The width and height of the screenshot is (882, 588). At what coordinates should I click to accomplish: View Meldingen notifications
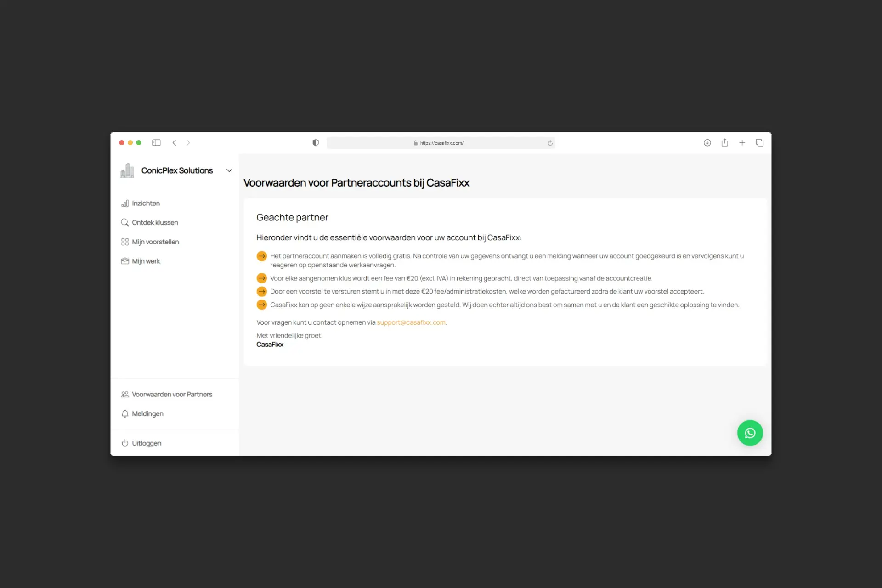pos(147,413)
